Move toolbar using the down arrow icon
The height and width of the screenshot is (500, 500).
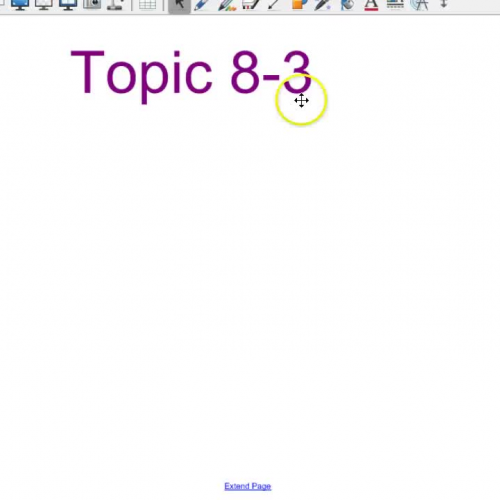click(444, 4)
